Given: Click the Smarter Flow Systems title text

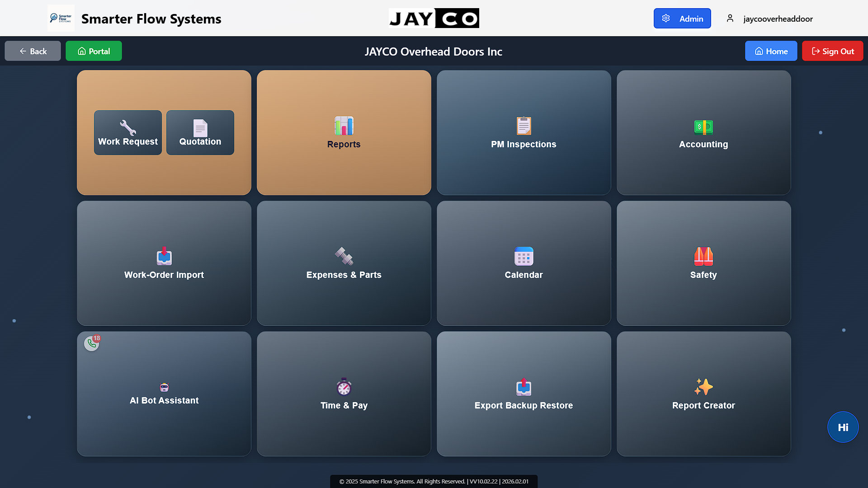Looking at the screenshot, I should 151,19.
